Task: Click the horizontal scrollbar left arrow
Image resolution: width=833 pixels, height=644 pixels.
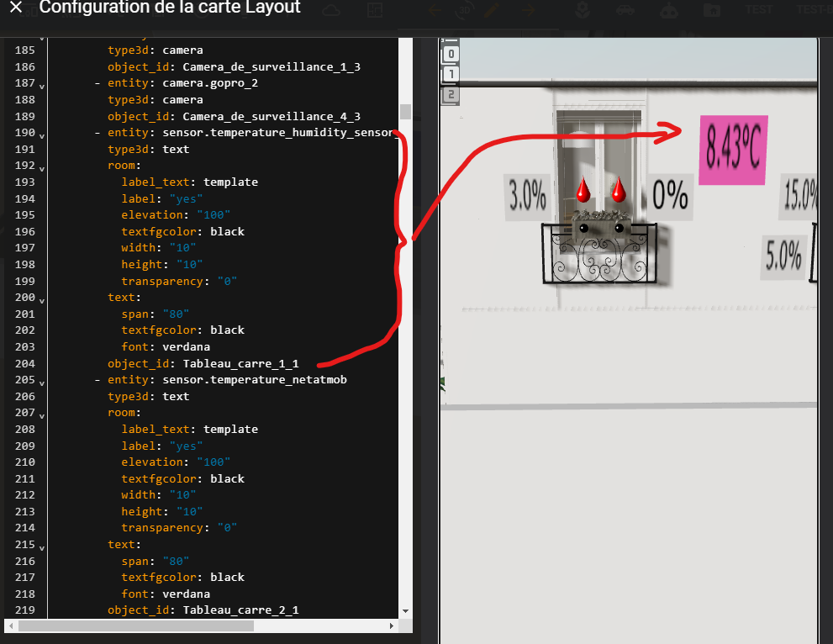Action: 11,626
